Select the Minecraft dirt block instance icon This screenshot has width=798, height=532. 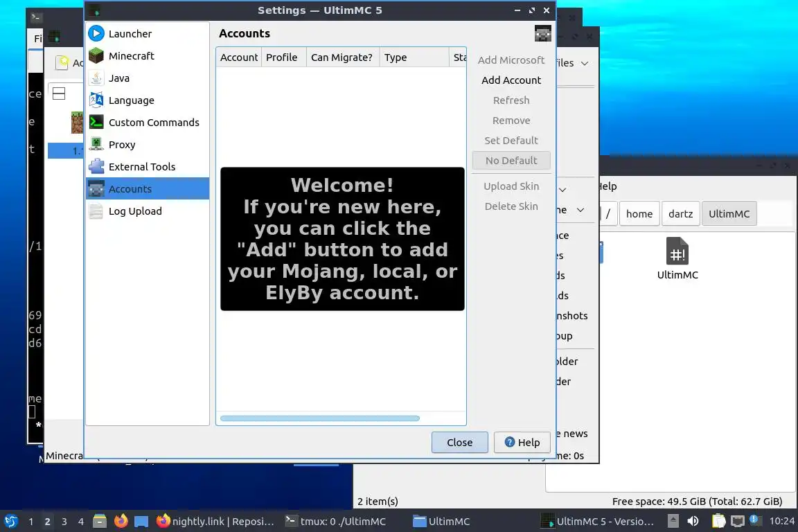pos(77,122)
